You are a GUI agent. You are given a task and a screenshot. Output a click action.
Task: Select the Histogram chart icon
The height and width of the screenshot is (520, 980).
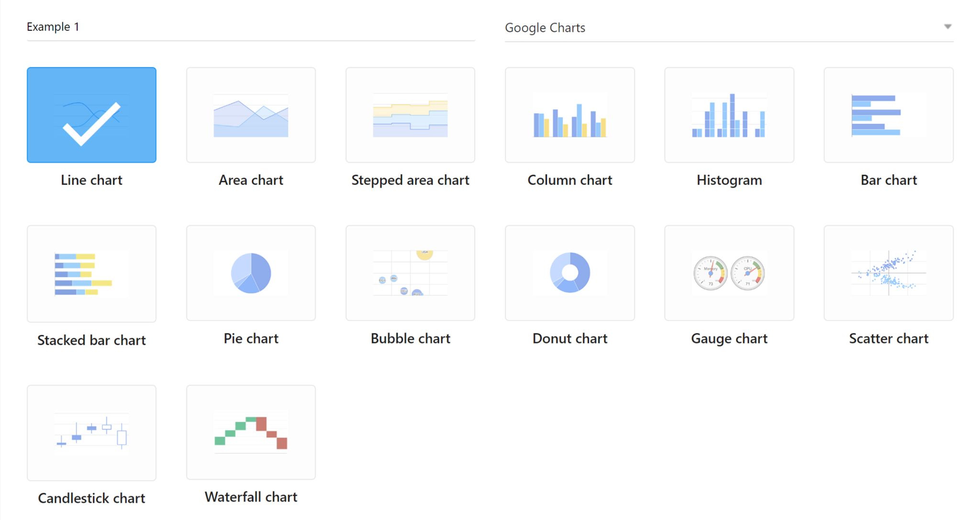pos(729,115)
